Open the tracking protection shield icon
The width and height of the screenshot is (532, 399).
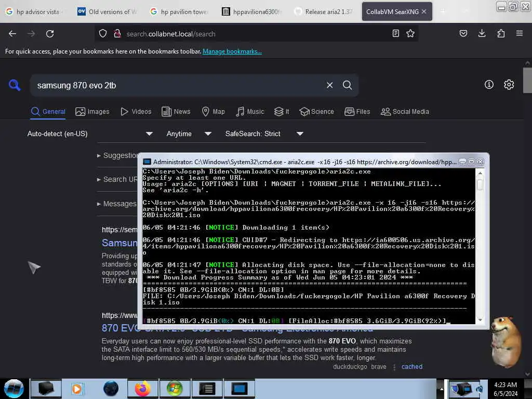[103, 34]
